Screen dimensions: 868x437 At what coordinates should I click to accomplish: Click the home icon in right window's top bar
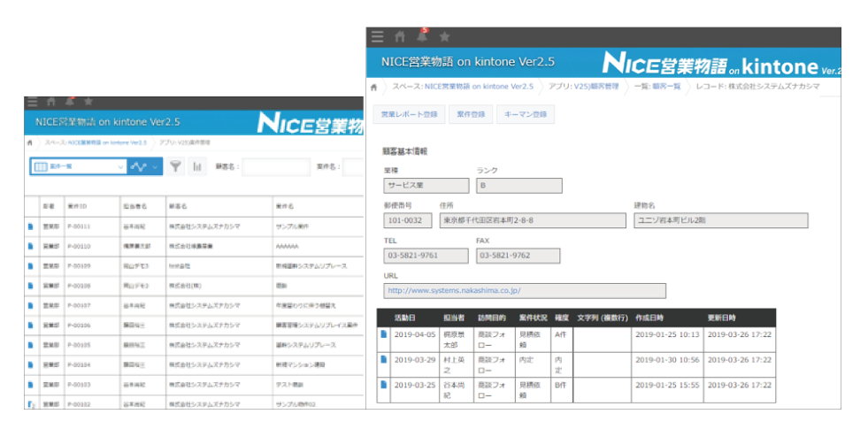400,36
